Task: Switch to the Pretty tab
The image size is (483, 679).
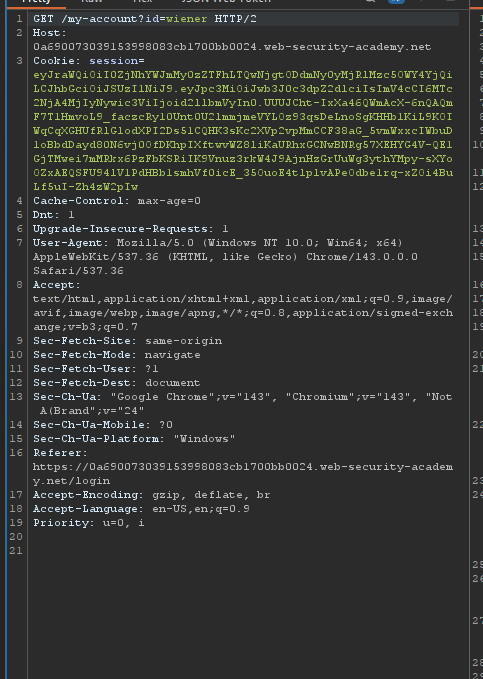Action: [x=36, y=2]
